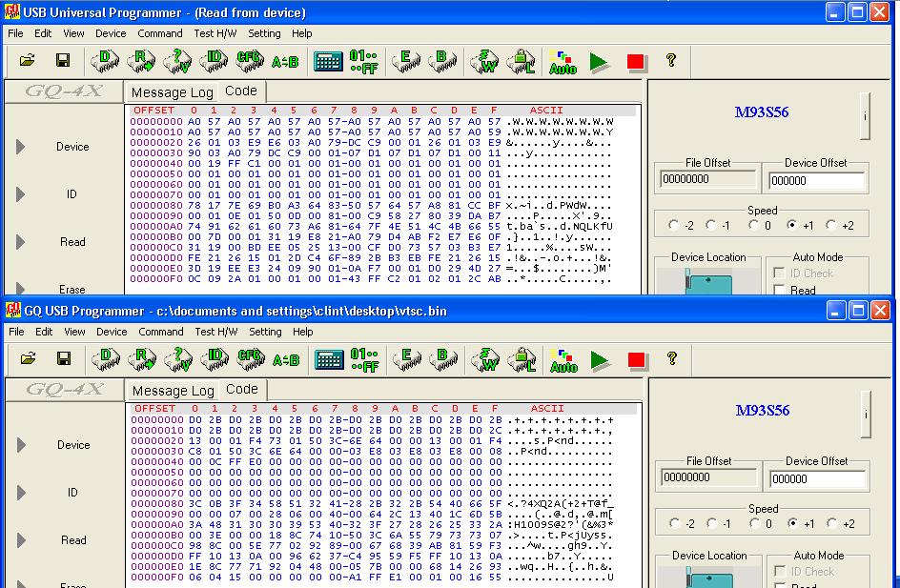Click the Auto icon in USB Universal Programmer window
Screen dimensions: 900x588
pyautogui.click(x=562, y=62)
